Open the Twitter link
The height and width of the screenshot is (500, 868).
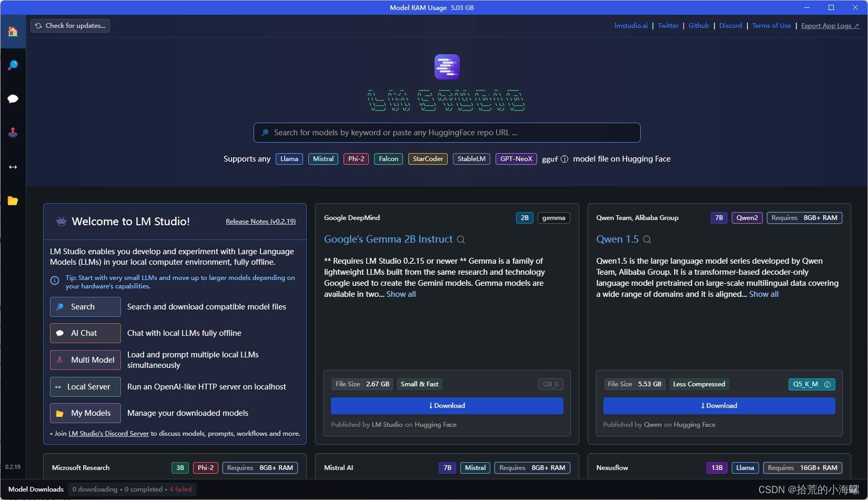tap(668, 26)
